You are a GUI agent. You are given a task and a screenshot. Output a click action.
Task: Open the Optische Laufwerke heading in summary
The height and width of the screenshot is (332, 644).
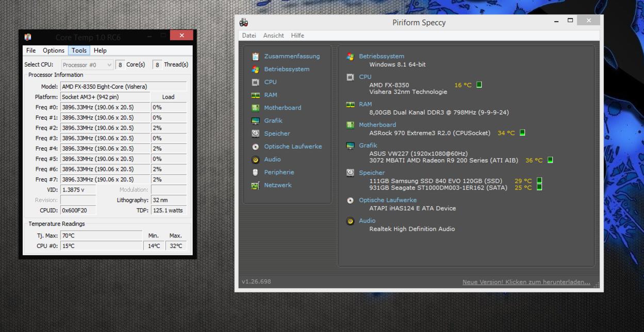388,200
